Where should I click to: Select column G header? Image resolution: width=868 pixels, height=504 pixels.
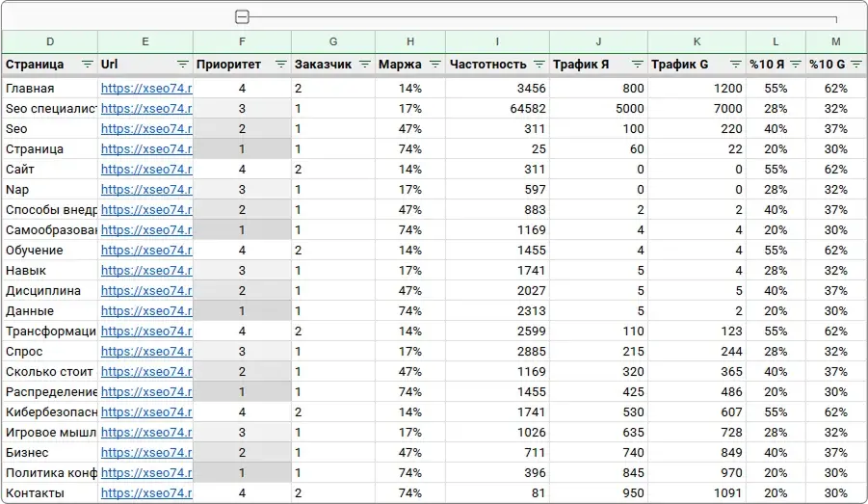[333, 41]
